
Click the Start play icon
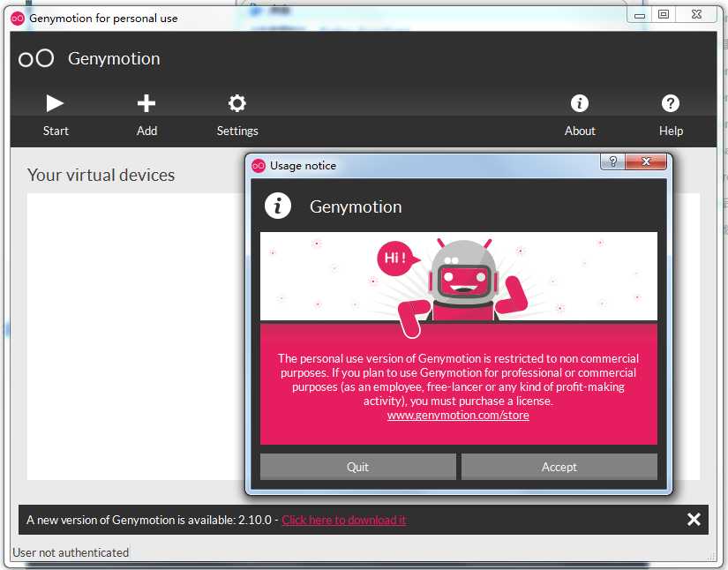click(55, 103)
